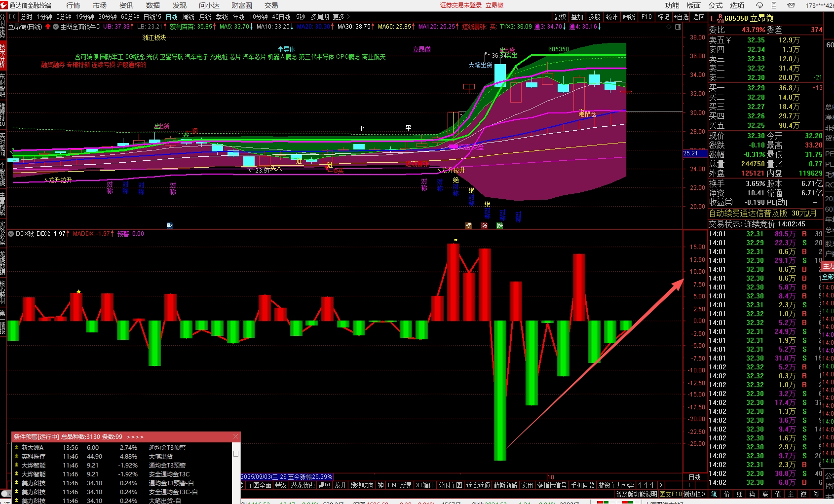834x504 pixels.
Task: Add stock with +自选 button
Action: coord(682,17)
